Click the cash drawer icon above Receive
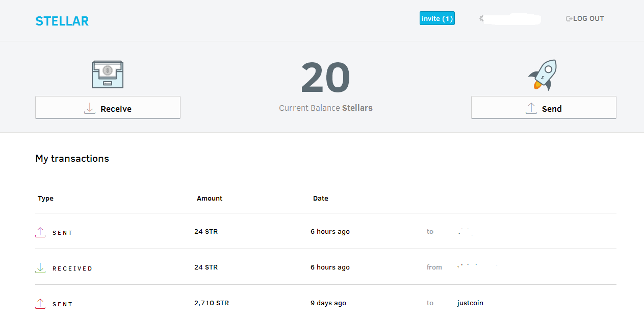644x318 pixels. [107, 75]
